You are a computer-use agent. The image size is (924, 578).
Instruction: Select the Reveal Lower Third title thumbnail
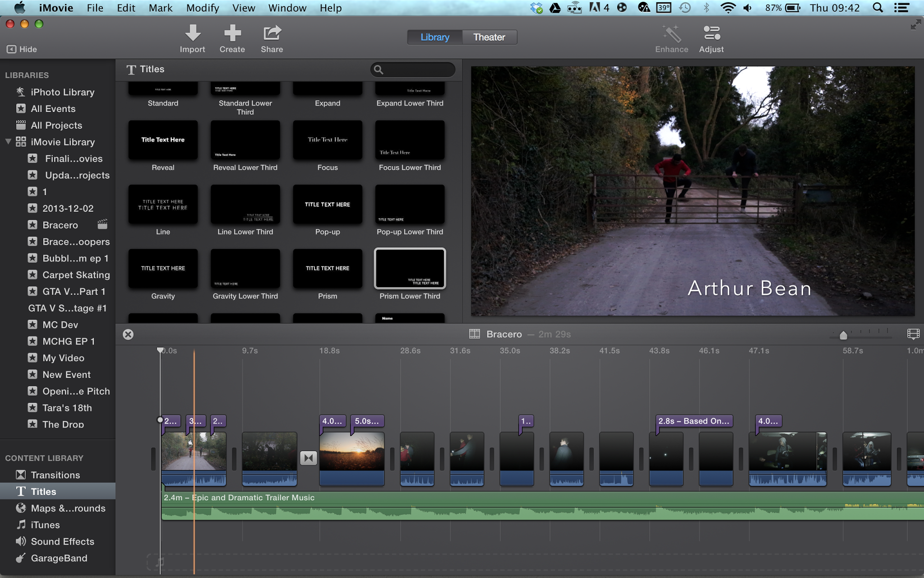[245, 140]
